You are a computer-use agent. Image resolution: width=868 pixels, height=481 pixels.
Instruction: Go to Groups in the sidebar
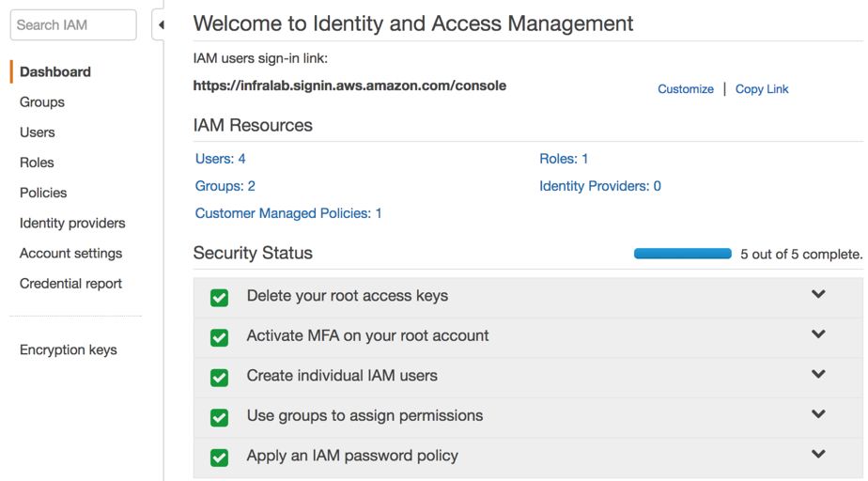tap(42, 101)
